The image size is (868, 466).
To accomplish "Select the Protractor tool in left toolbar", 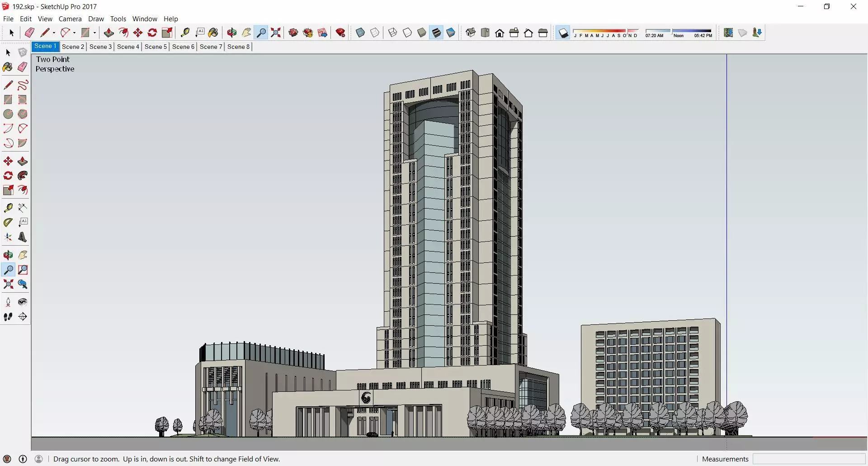I will [8, 223].
